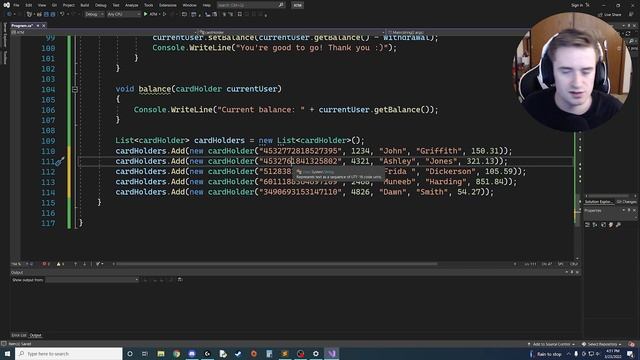Open the Any CPU platform dropdown
This screenshot has width=640, height=360.
tap(124, 14)
